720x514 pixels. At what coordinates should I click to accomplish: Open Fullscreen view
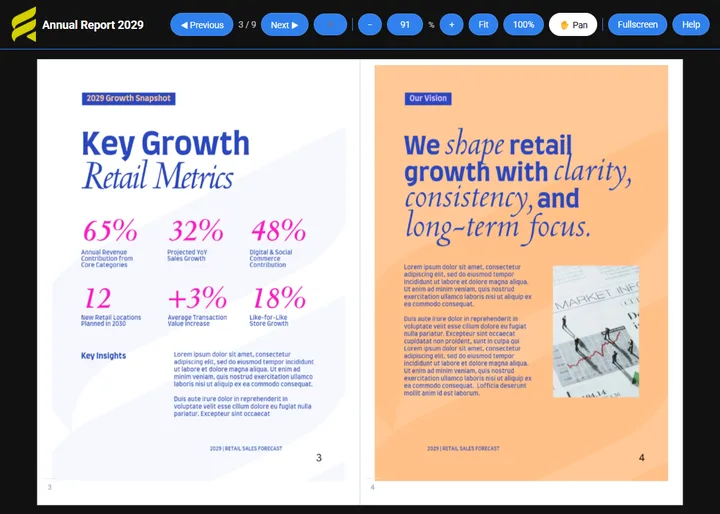637,25
